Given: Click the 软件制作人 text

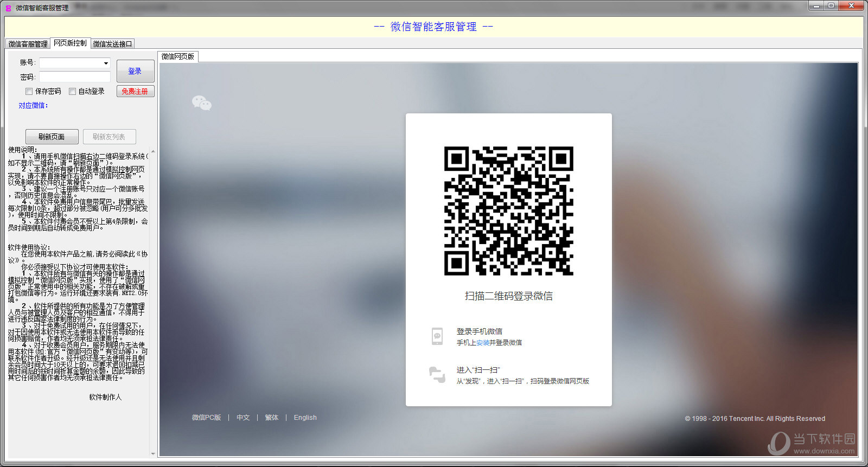Looking at the screenshot, I should [105, 397].
